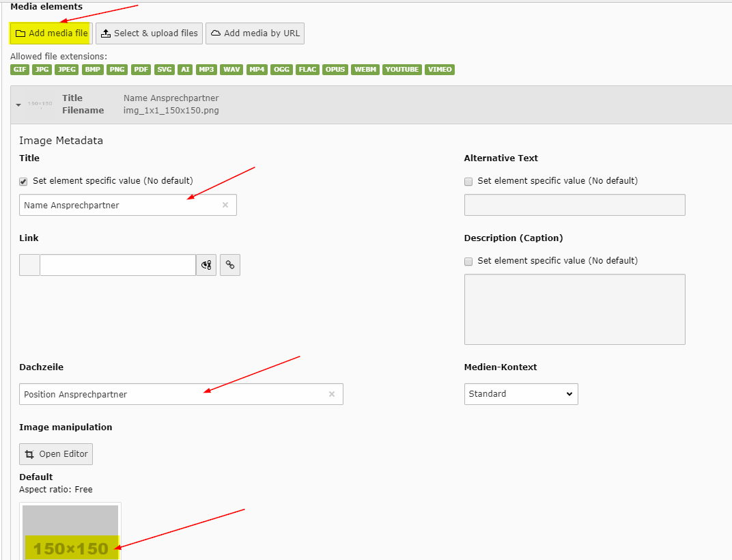
Task: Open the link browser chain icon
Action: [230, 265]
